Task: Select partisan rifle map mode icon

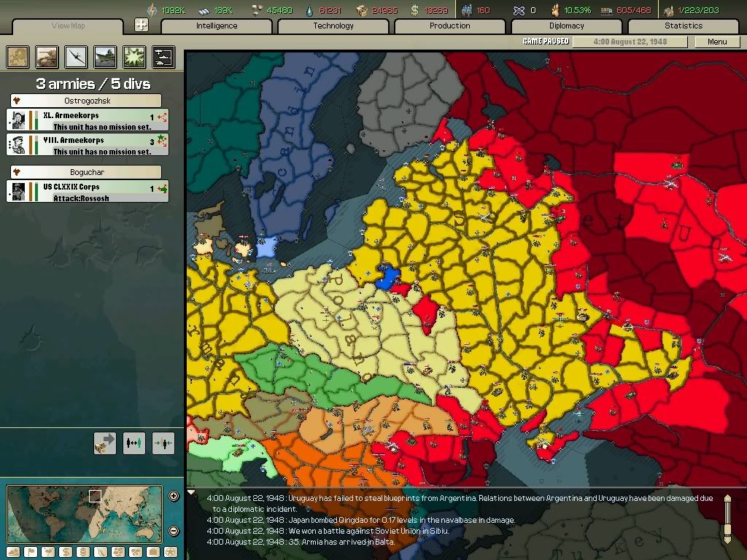Action: 101,552
